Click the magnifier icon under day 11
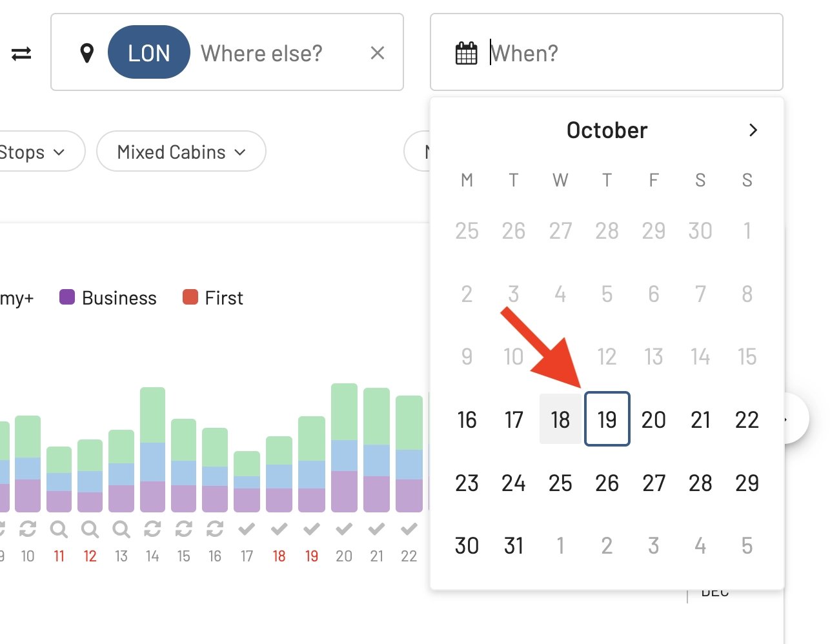Screen dimensions: 830x644 (59, 529)
